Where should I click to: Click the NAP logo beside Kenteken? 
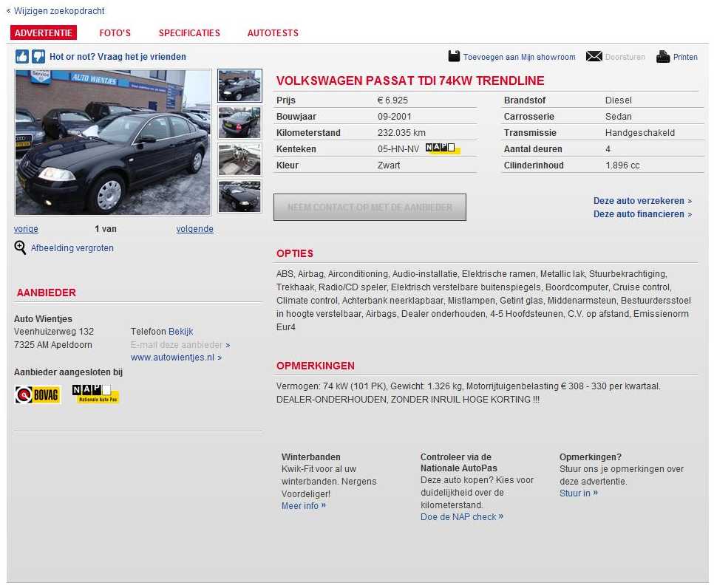443,148
